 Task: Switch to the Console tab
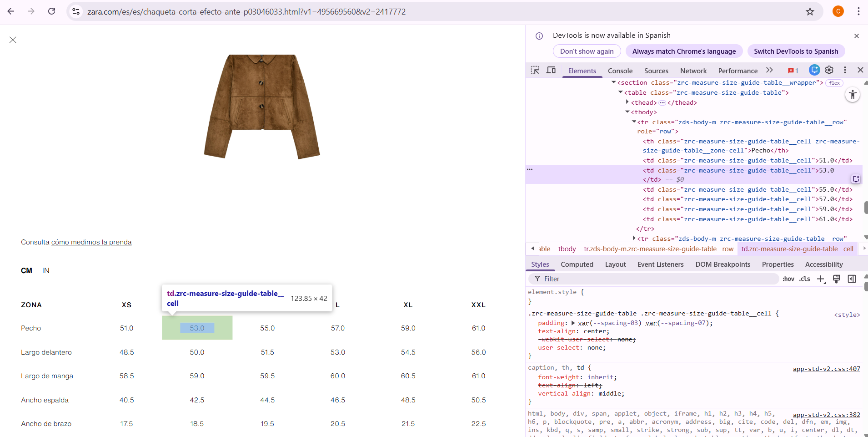[620, 71]
